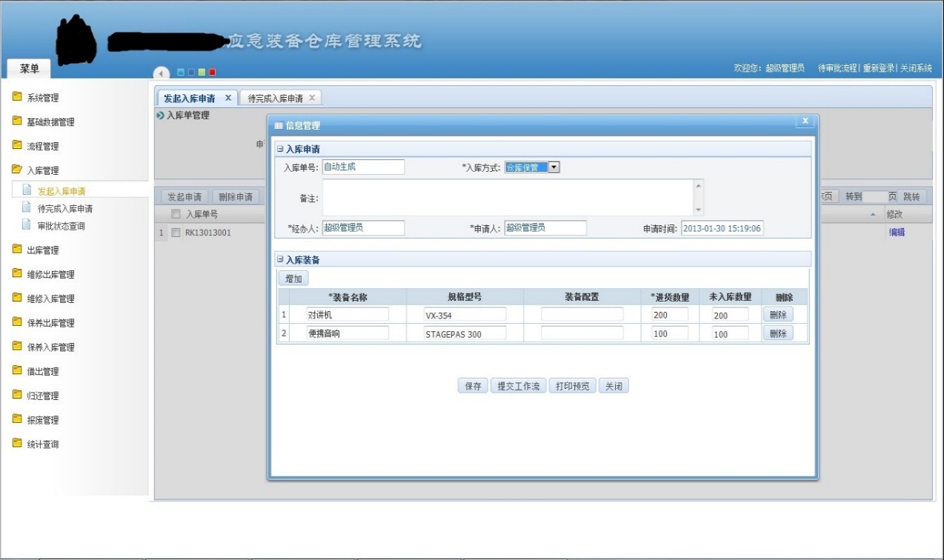This screenshot has height=560, width=944.
Task: Click the folder icon next to 报废管理
Action: coord(17,419)
